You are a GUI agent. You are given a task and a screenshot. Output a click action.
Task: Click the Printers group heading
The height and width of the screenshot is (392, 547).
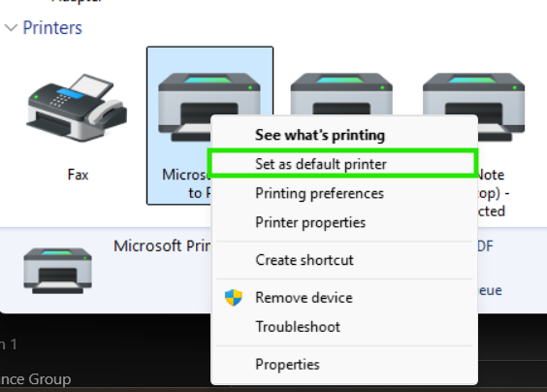[52, 27]
